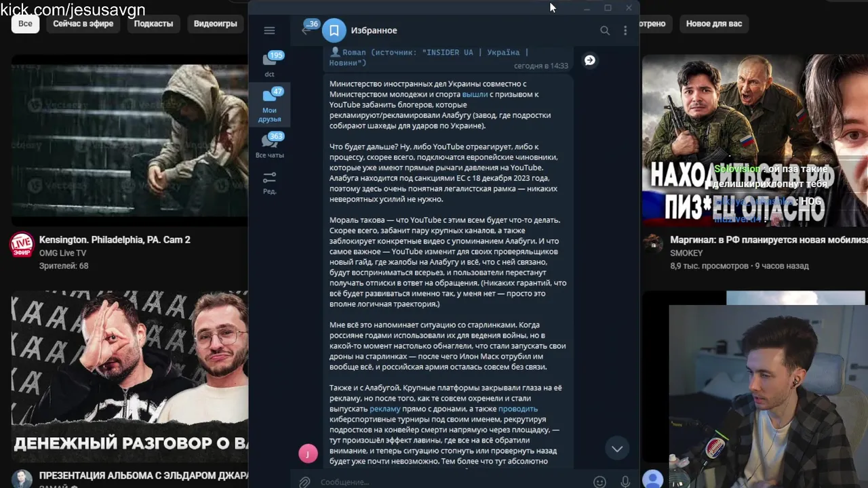868x488 pixels.
Task: Close the Telegram window
Action: [629, 8]
